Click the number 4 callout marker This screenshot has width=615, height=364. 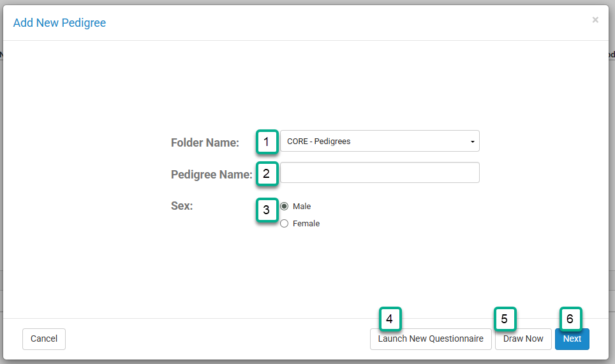coord(390,319)
